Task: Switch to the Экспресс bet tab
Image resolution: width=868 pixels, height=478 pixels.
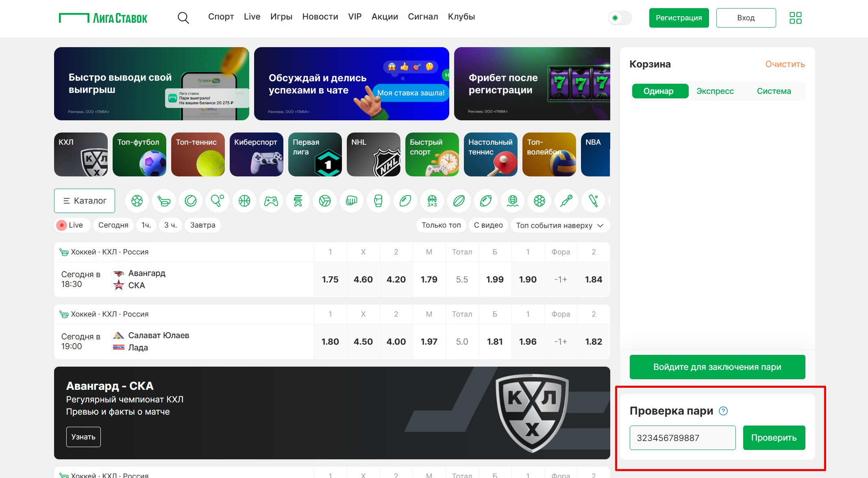Action: pos(715,91)
